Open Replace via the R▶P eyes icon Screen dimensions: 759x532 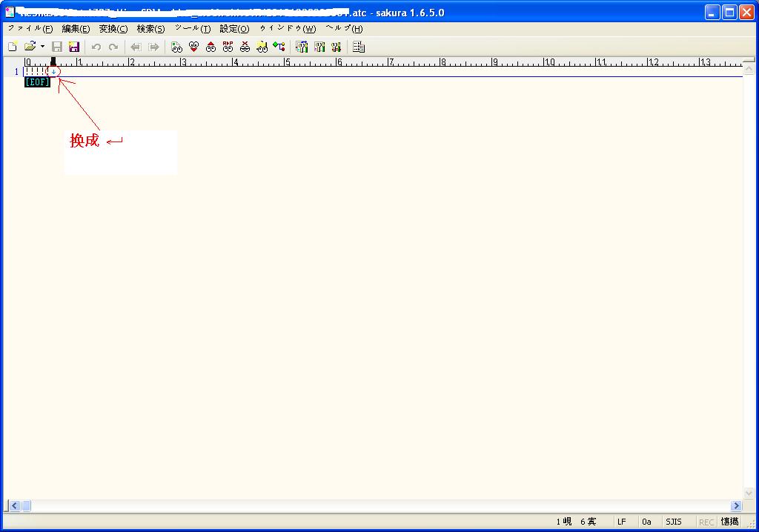coord(228,47)
